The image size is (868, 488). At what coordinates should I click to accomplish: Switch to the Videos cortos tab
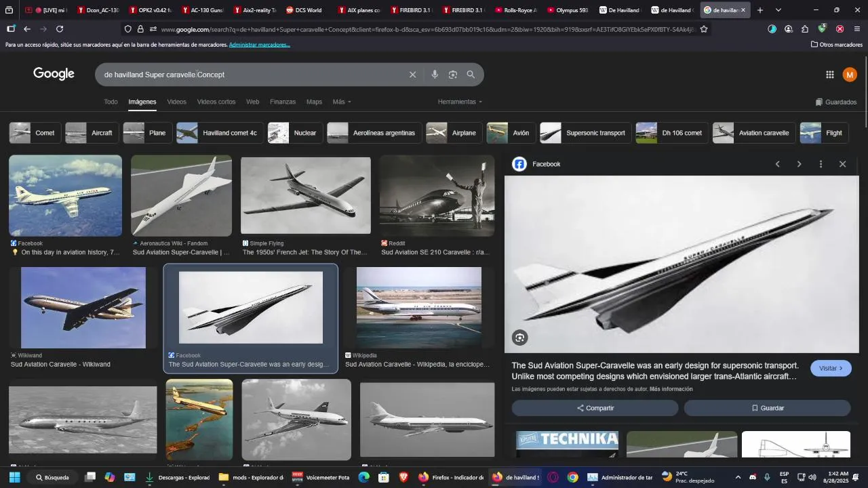(216, 102)
